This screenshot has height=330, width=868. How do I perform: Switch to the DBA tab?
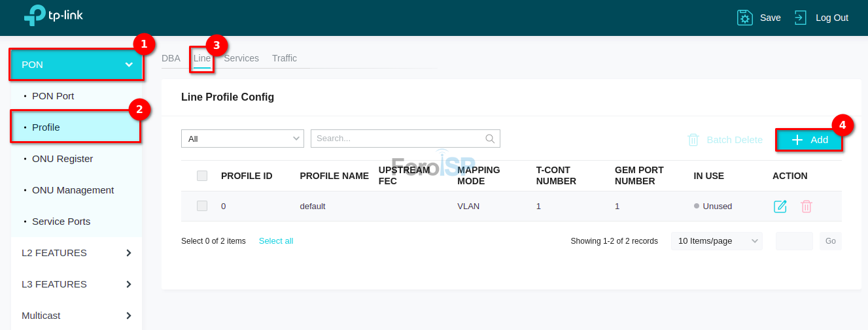click(x=171, y=58)
